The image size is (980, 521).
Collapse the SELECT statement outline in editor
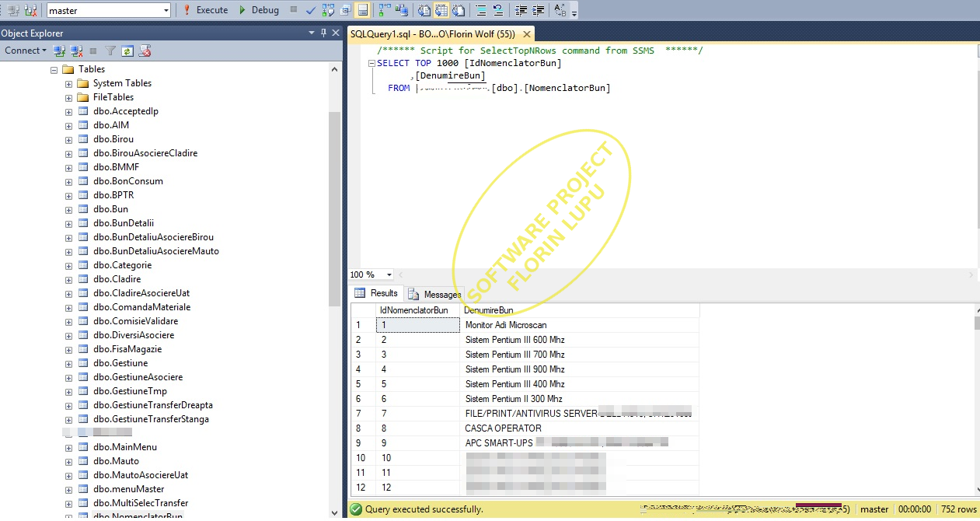[x=371, y=63]
